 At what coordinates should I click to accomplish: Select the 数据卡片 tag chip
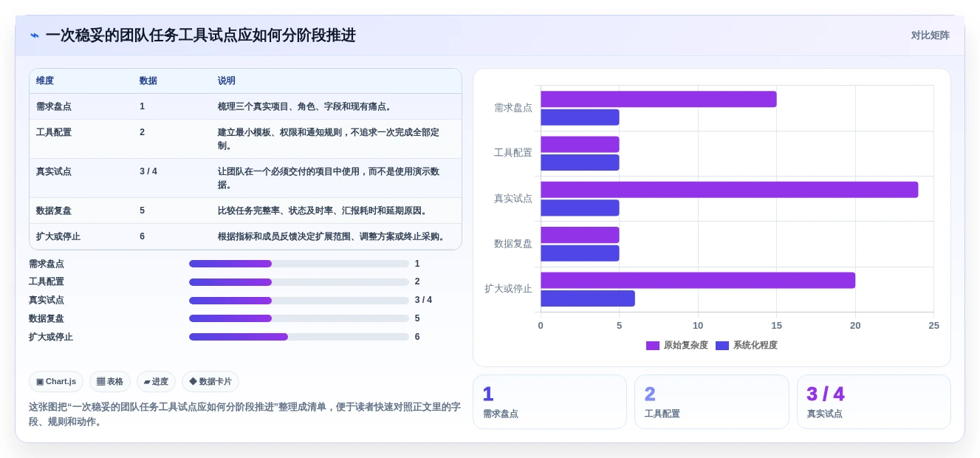coord(210,381)
